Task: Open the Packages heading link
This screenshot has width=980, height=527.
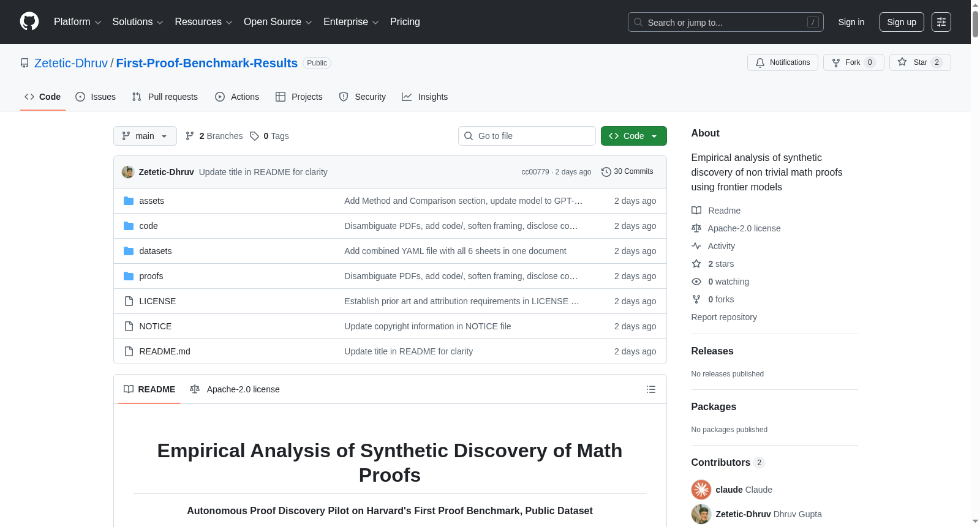Action: pos(714,406)
